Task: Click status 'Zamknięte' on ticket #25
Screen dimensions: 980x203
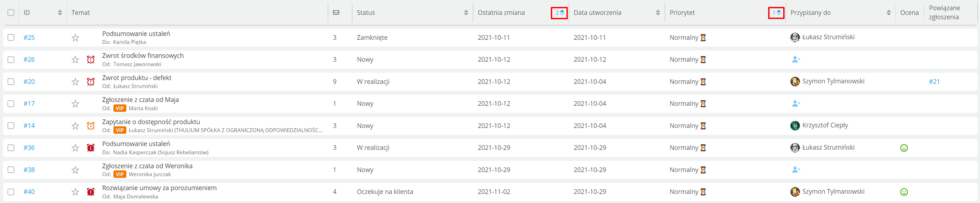Action: click(372, 37)
